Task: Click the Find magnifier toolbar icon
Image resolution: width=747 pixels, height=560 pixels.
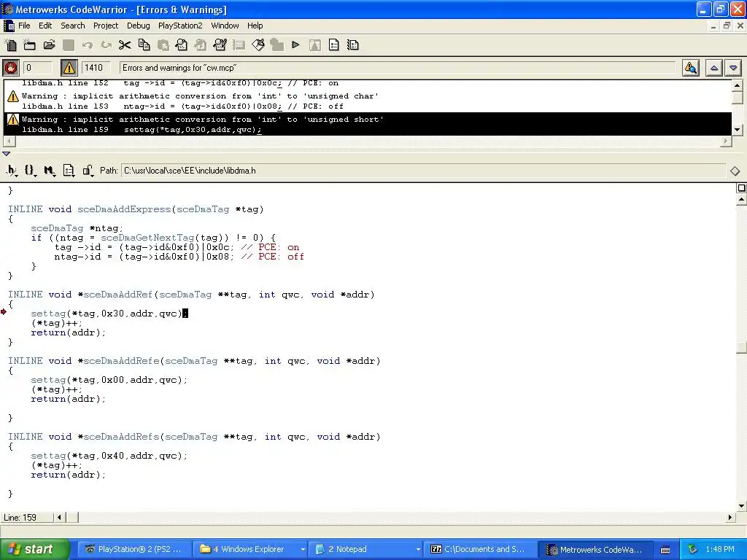Action: [182, 45]
